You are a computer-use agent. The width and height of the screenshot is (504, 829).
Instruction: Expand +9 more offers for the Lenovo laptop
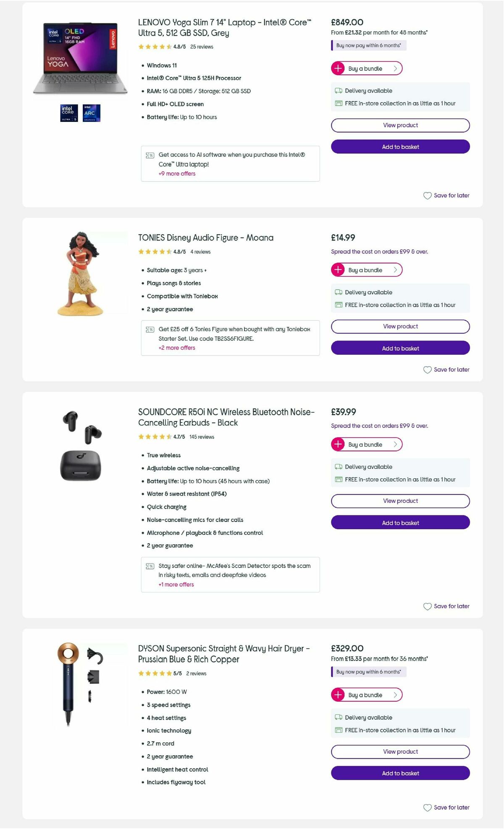pyautogui.click(x=176, y=173)
